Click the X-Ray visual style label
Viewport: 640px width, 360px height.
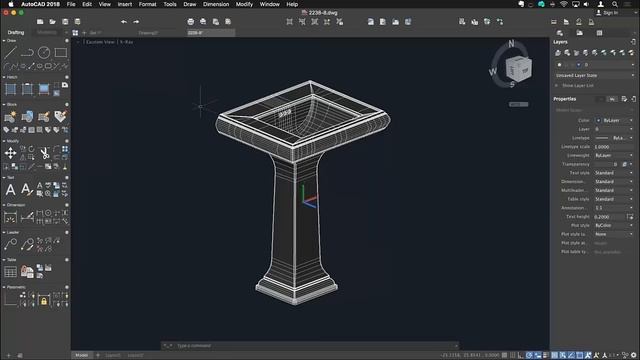tap(127, 42)
